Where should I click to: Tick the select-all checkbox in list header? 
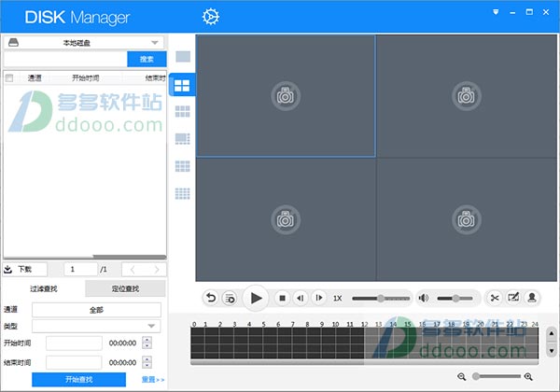(9, 78)
